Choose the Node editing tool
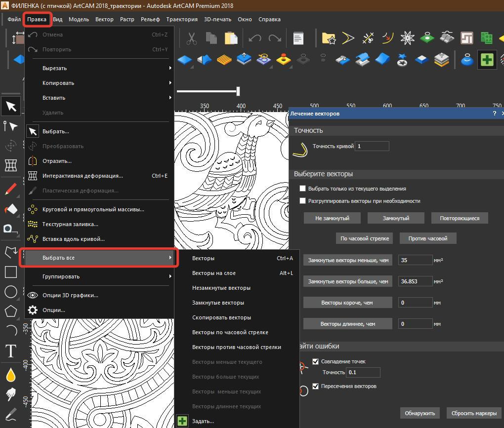Screen dimensions: 504x428 11,126
